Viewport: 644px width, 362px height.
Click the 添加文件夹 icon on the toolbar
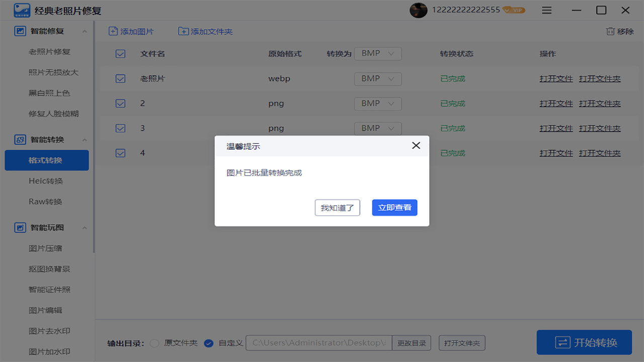click(183, 31)
